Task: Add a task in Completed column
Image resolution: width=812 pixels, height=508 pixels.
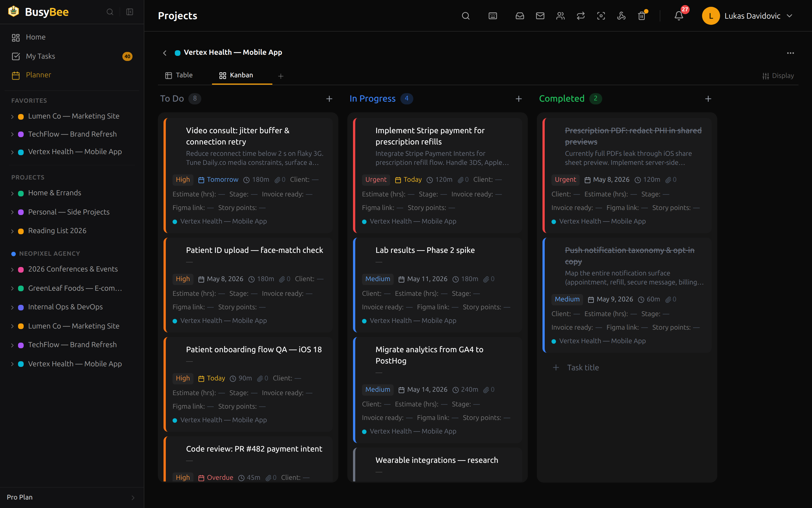Action: click(708, 99)
